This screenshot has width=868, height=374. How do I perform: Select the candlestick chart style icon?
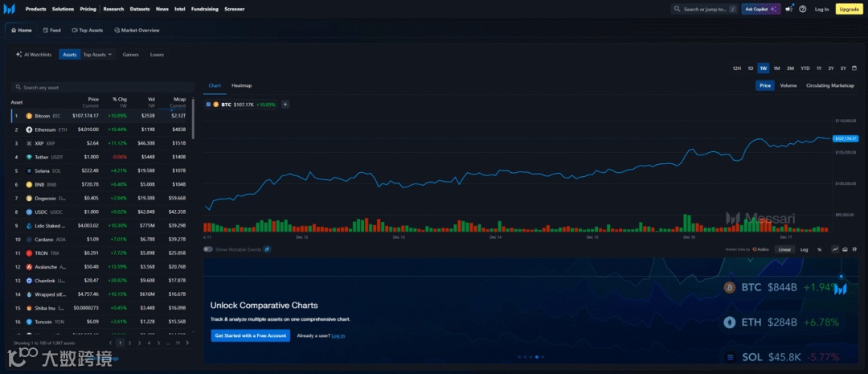pyautogui.click(x=854, y=249)
